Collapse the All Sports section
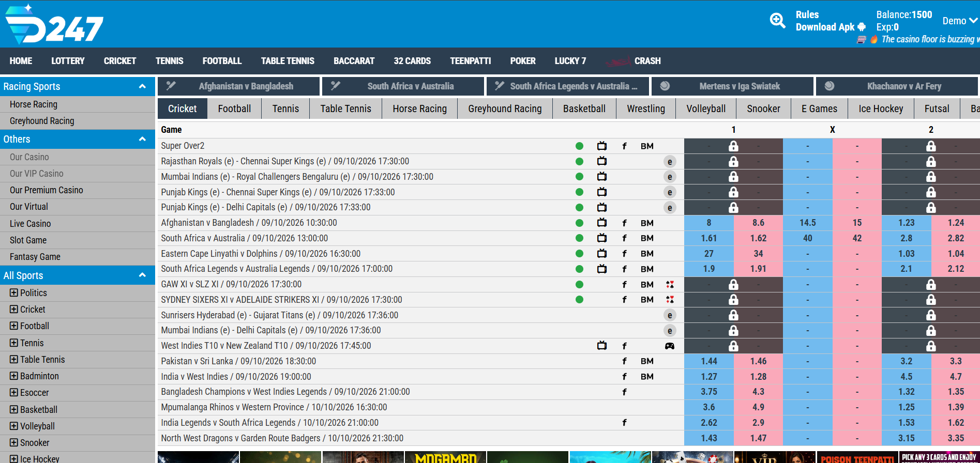The height and width of the screenshot is (463, 980). point(142,275)
